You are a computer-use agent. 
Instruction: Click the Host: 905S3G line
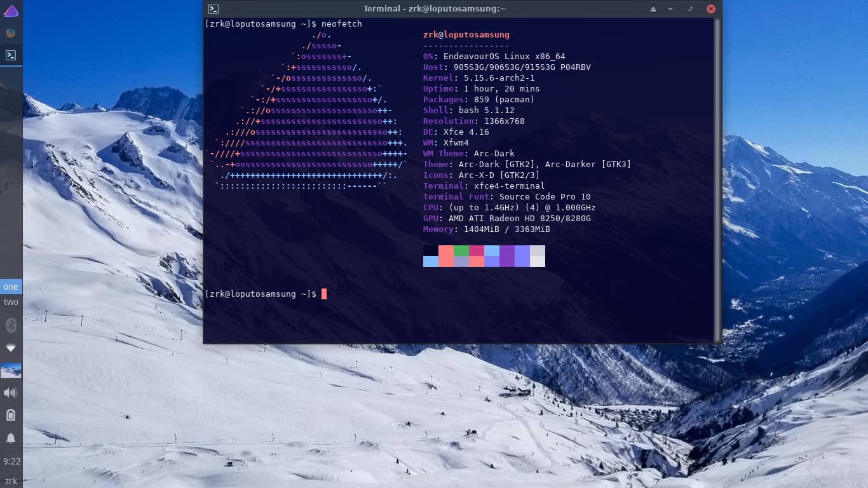click(507, 67)
